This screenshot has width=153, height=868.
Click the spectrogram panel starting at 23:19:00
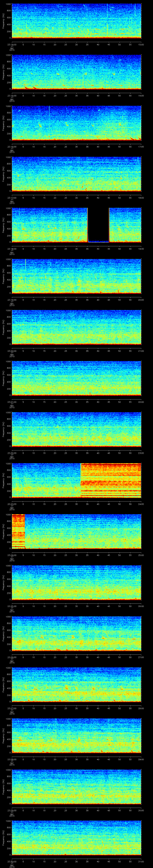tap(76, 276)
